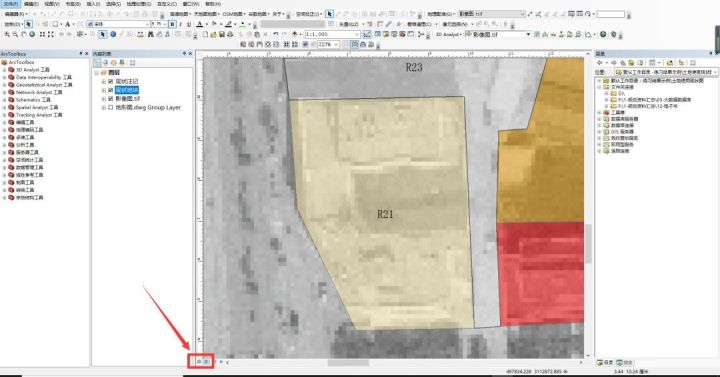Refresh the map view
This screenshot has width=720, height=377.
(215, 362)
